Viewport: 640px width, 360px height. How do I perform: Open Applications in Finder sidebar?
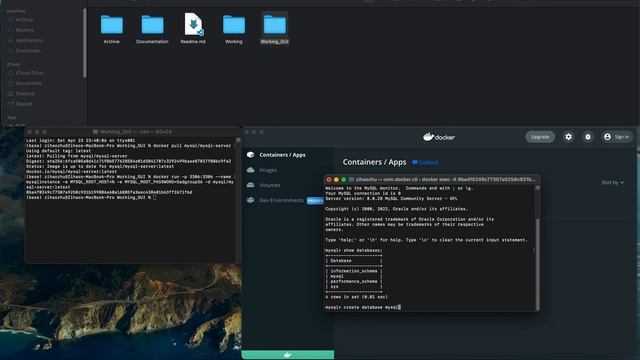click(29, 40)
